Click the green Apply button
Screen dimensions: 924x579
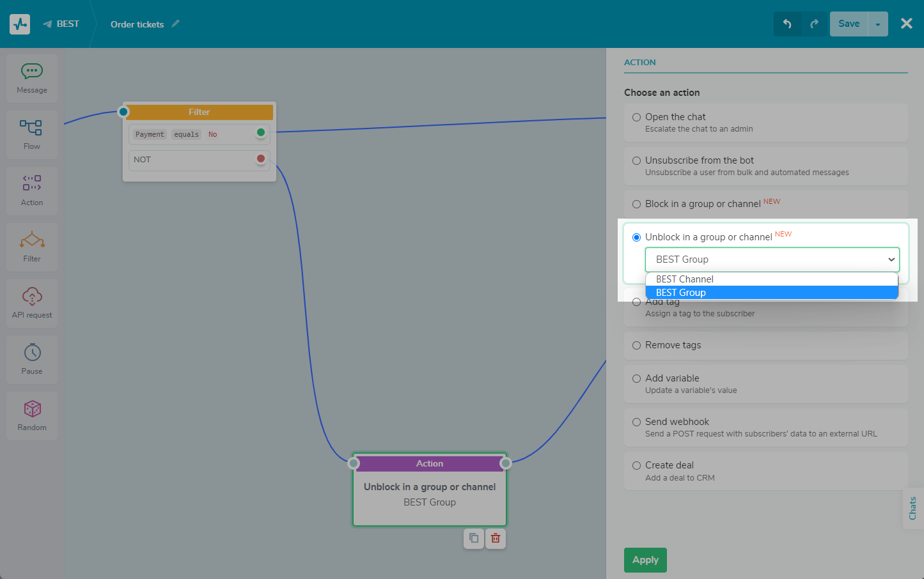point(645,560)
